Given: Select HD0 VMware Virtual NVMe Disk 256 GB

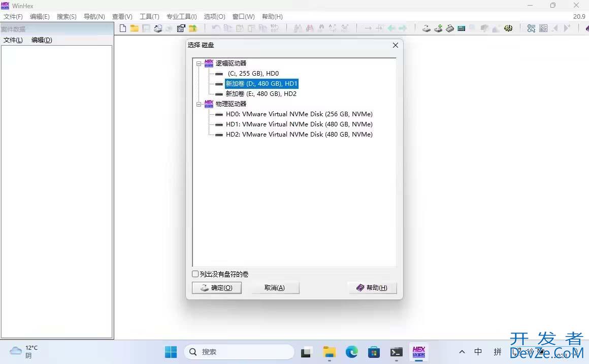Looking at the screenshot, I should pyautogui.click(x=299, y=114).
